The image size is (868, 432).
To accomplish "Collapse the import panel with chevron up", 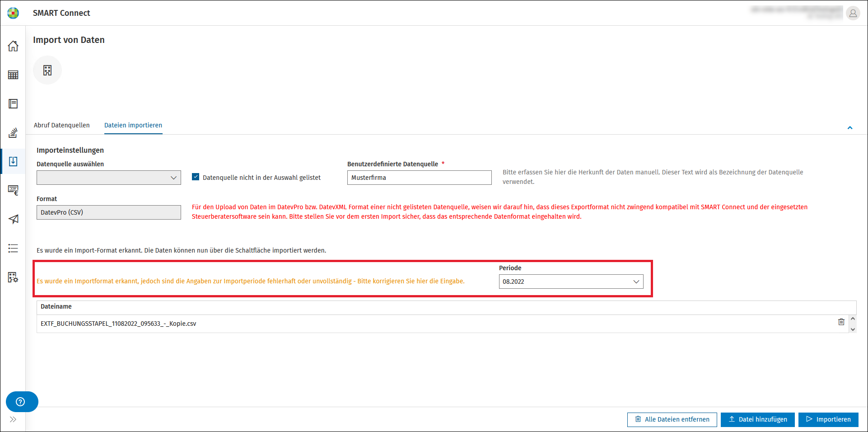I will point(850,128).
